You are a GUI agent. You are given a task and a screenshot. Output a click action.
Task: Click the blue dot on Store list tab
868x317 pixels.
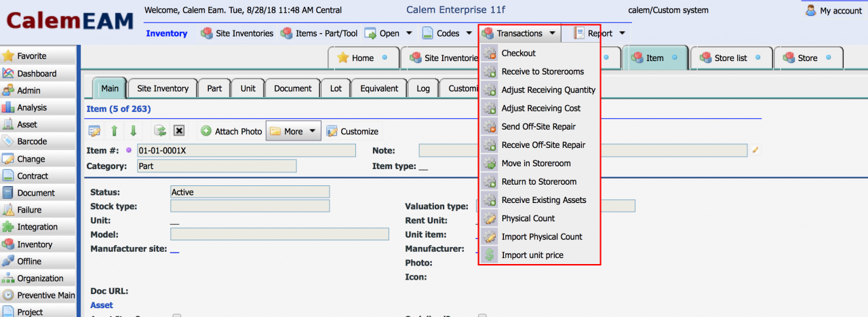(x=757, y=57)
